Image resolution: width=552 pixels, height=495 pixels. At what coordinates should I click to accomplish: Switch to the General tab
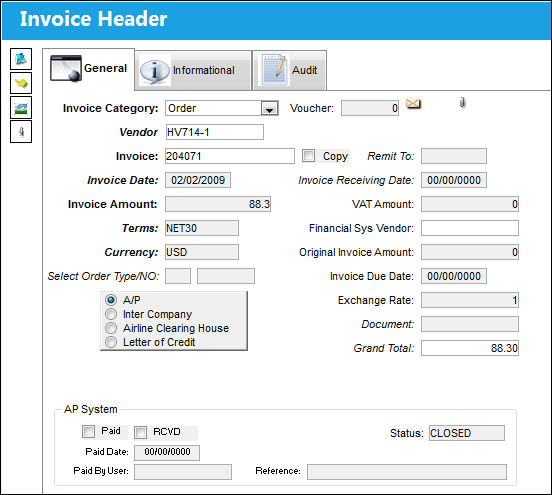[89, 69]
